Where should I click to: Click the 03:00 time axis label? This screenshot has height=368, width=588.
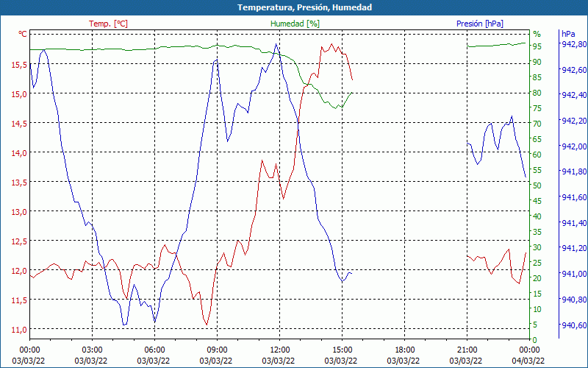[x=92, y=351]
